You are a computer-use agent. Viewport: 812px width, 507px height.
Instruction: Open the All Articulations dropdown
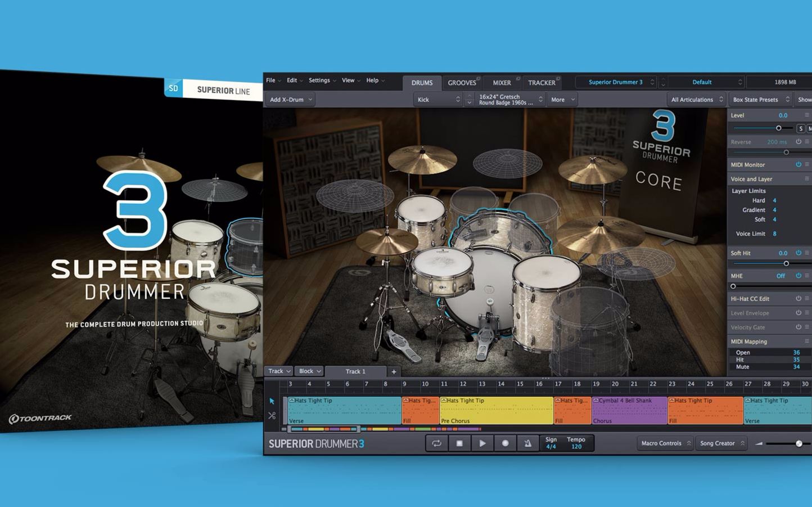pyautogui.click(x=697, y=100)
